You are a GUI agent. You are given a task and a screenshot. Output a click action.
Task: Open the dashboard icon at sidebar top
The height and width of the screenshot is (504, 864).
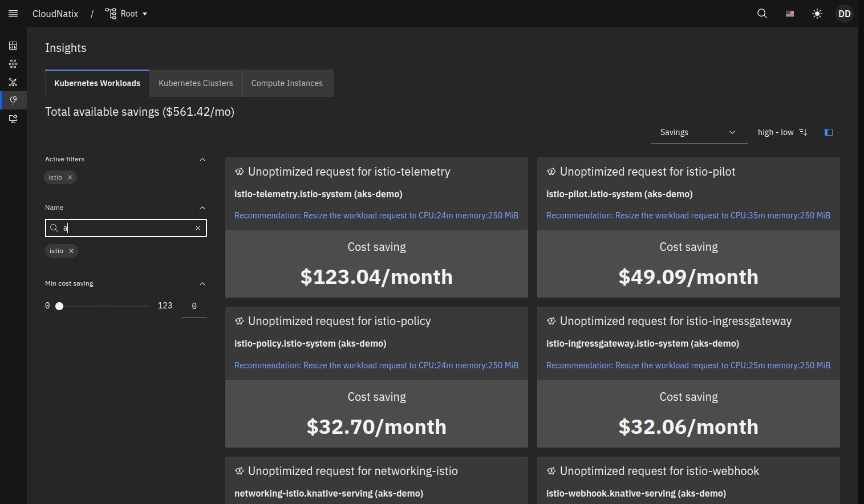[13, 46]
